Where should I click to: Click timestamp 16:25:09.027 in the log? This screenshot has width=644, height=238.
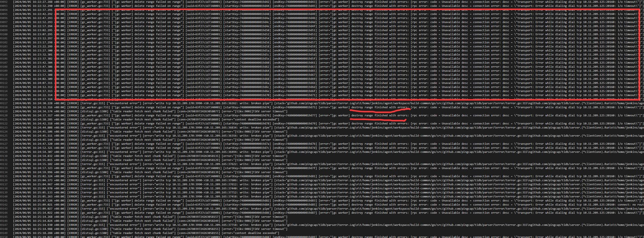pos(43,209)
